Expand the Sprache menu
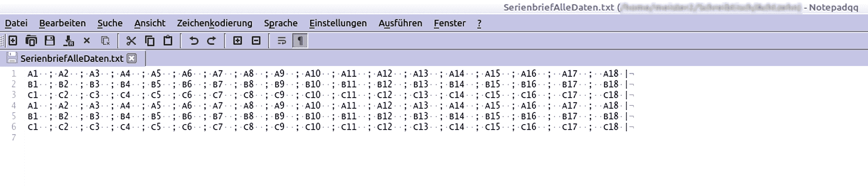The image size is (868, 186). click(281, 23)
